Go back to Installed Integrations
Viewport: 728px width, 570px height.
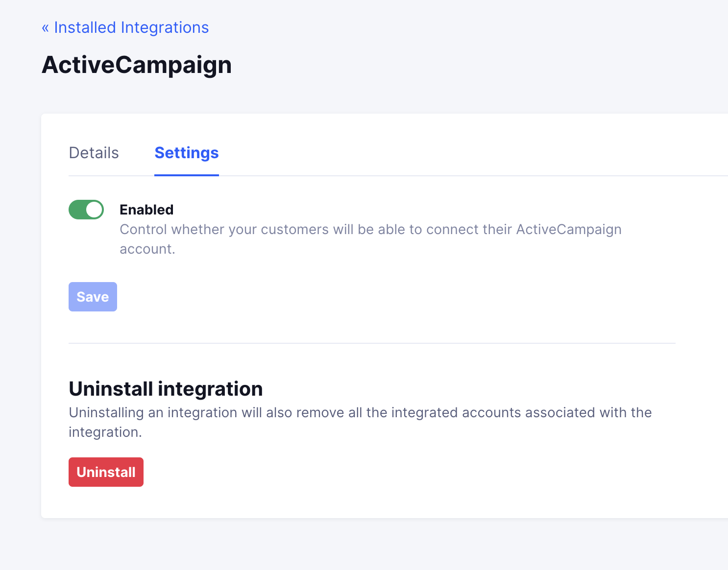(x=125, y=27)
